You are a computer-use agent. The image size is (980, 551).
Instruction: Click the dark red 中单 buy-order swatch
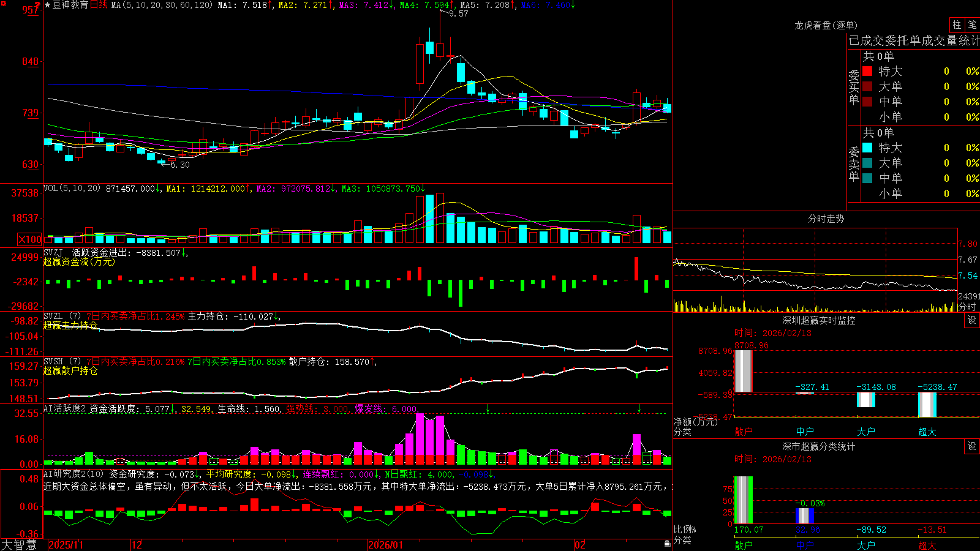click(x=867, y=102)
